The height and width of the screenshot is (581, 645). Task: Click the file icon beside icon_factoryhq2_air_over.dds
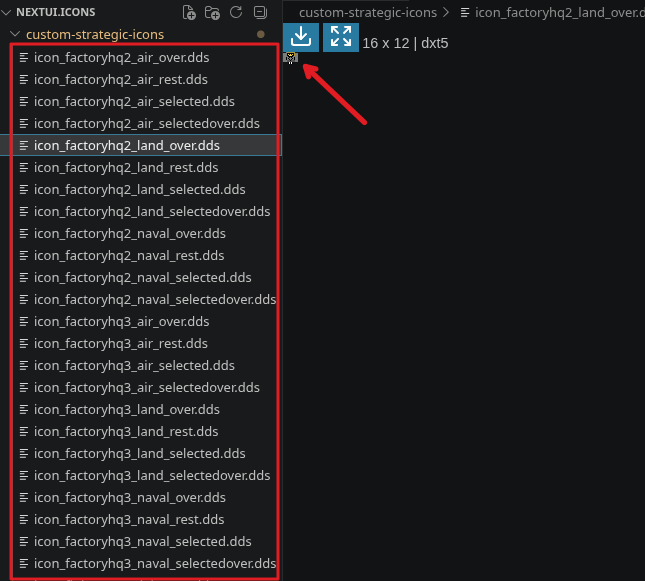point(24,58)
